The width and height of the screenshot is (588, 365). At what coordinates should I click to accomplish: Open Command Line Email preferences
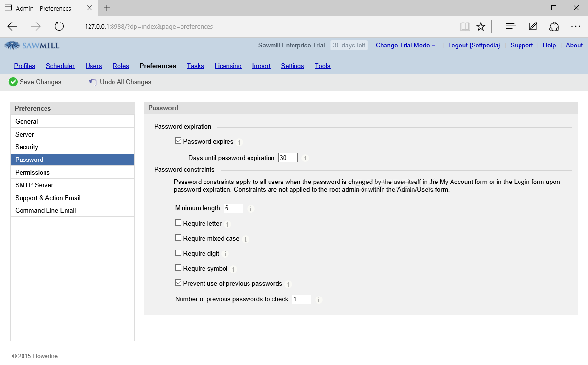pyautogui.click(x=72, y=210)
